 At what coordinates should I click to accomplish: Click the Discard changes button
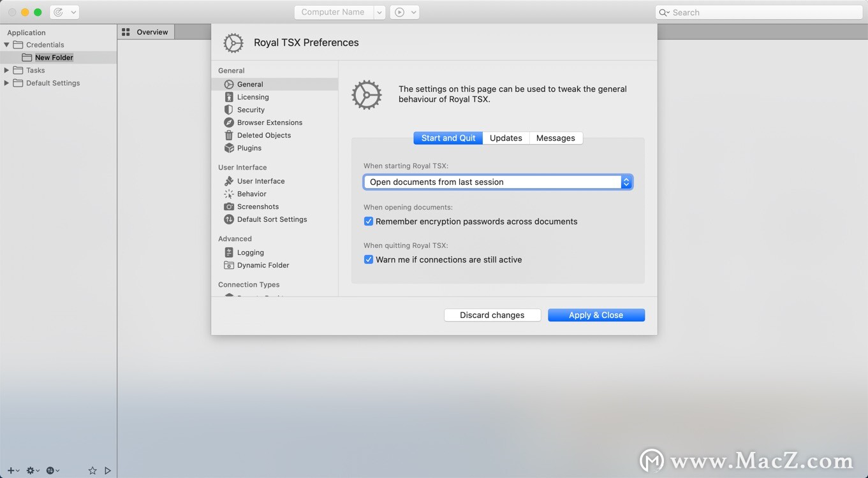click(x=492, y=315)
